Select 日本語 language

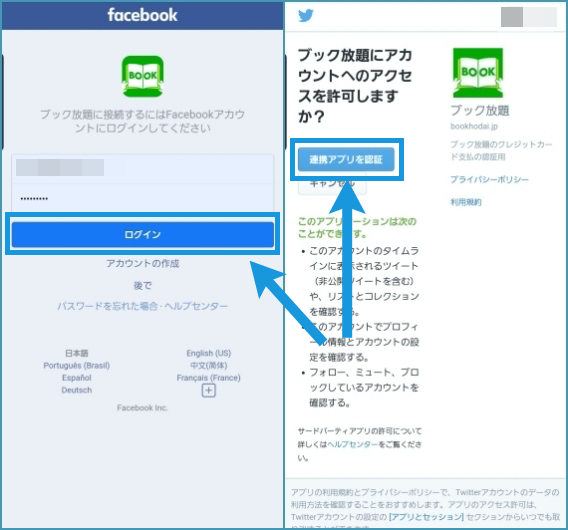[x=76, y=353]
